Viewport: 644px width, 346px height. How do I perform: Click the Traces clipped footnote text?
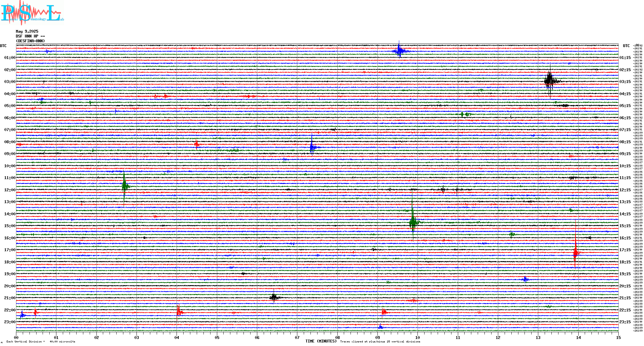380,342
